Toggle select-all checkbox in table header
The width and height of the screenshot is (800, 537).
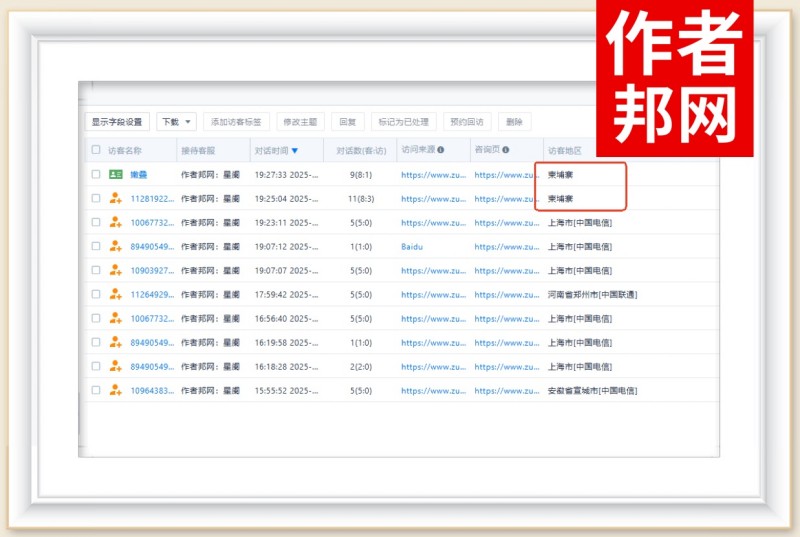[x=96, y=150]
